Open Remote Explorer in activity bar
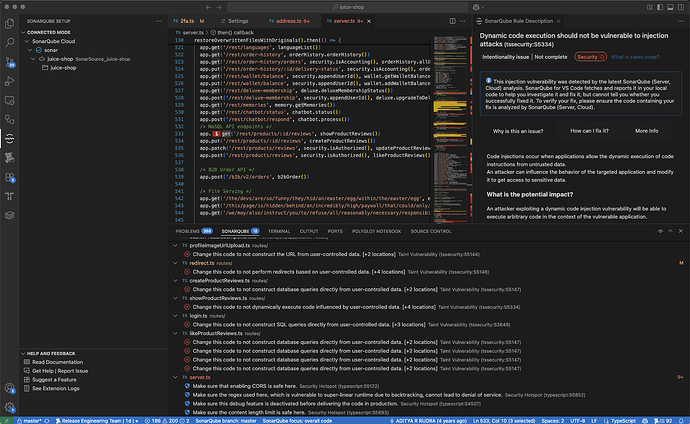 [9, 101]
